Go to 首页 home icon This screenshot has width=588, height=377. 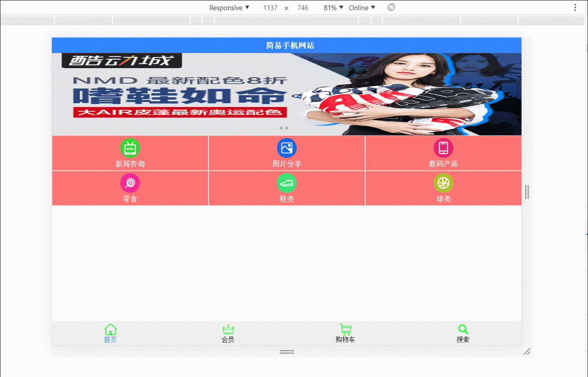pos(111,329)
